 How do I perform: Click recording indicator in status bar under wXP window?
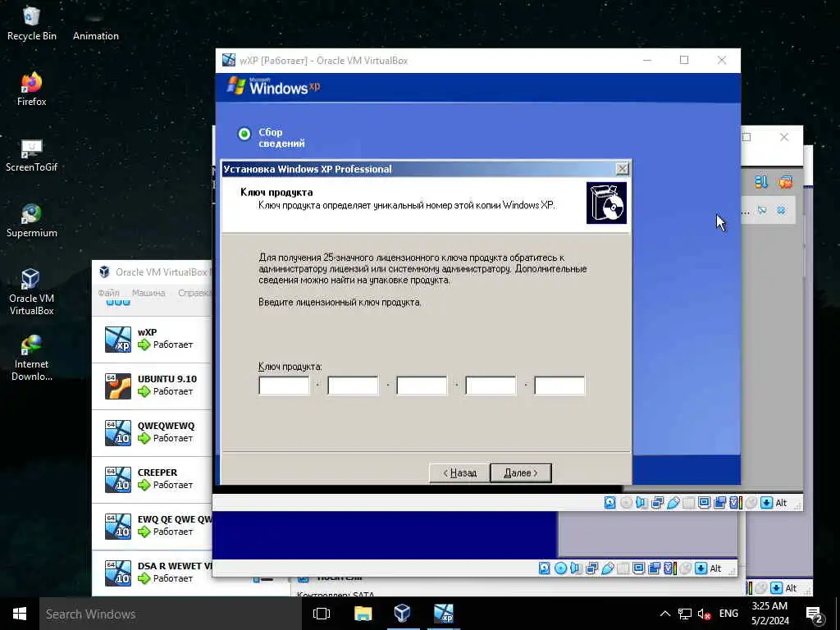pos(720,503)
